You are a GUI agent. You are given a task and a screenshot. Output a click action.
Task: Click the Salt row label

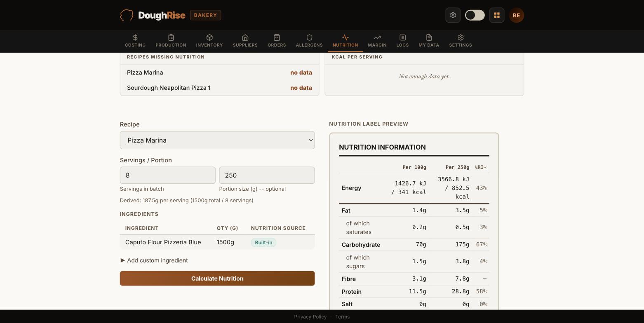[347, 304]
